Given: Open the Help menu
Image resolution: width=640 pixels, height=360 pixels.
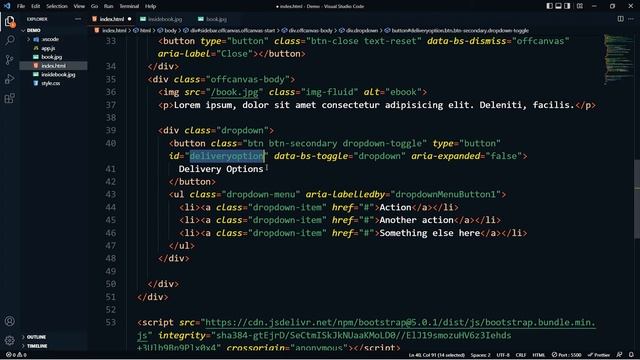Looking at the screenshot, I should pyautogui.click(x=150, y=6).
